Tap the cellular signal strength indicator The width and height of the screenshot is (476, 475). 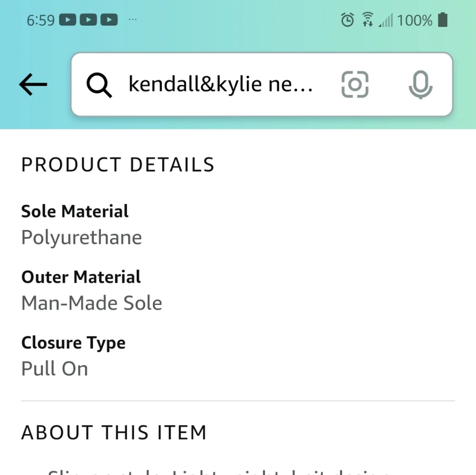point(387,20)
